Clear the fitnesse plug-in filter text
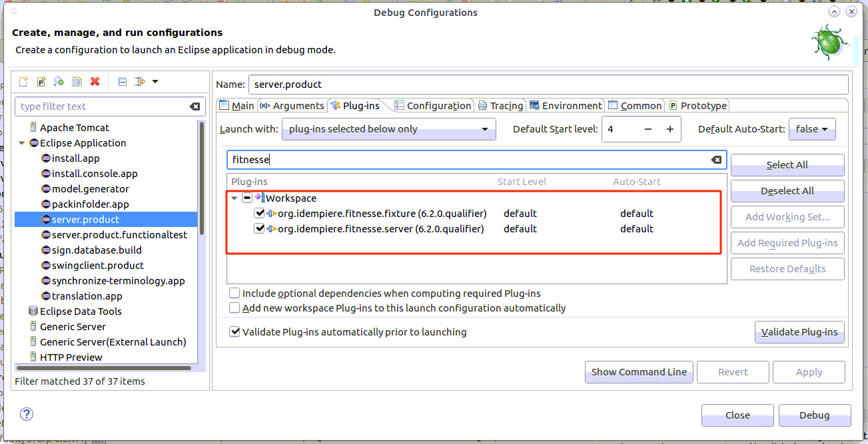 (716, 160)
